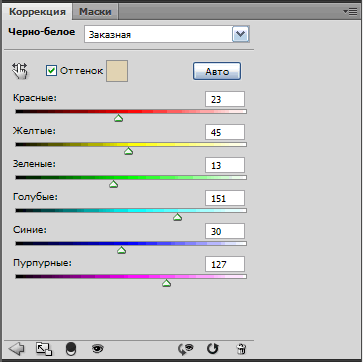Click the Желтые value field
Screen dimensions: 363x362
pyautogui.click(x=225, y=132)
